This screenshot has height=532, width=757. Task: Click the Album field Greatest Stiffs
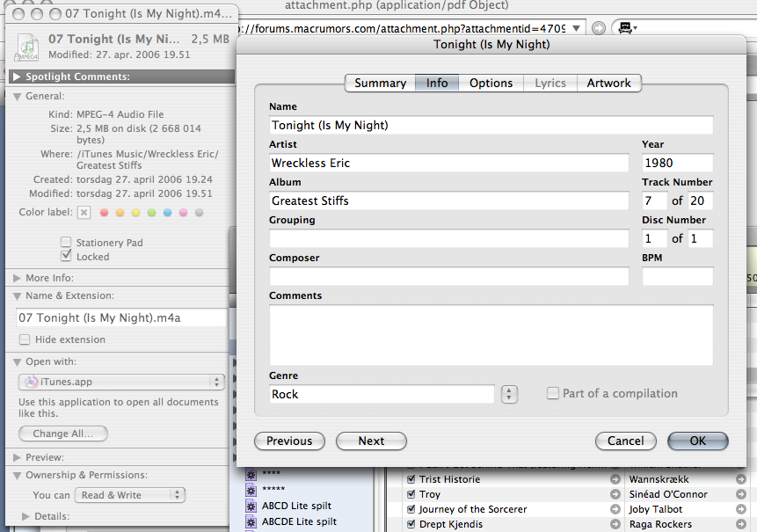449,200
